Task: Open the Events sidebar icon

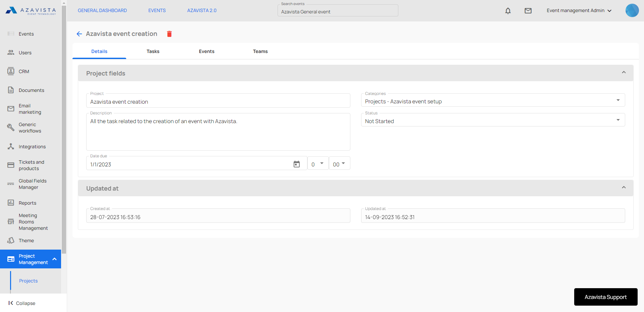Action: (11, 34)
